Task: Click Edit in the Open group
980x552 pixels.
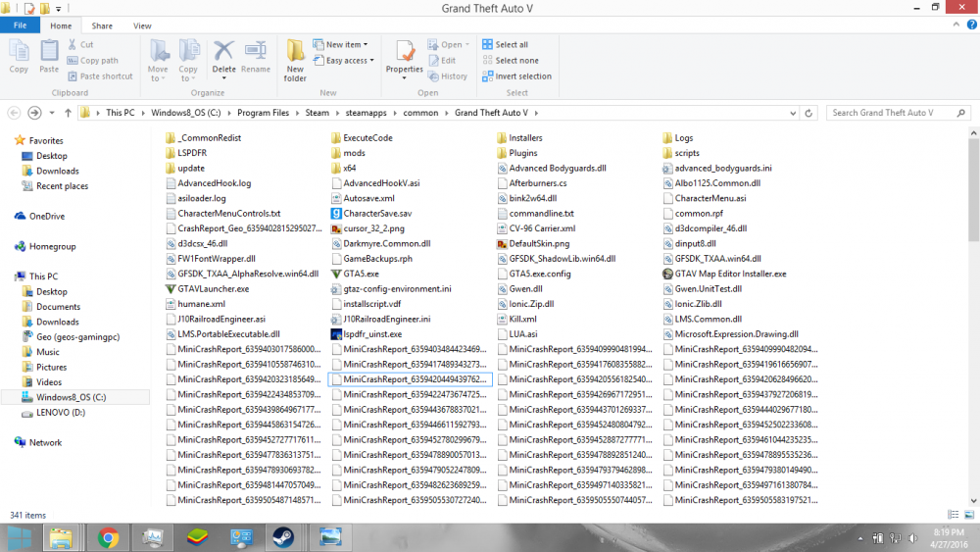Action: click(442, 61)
